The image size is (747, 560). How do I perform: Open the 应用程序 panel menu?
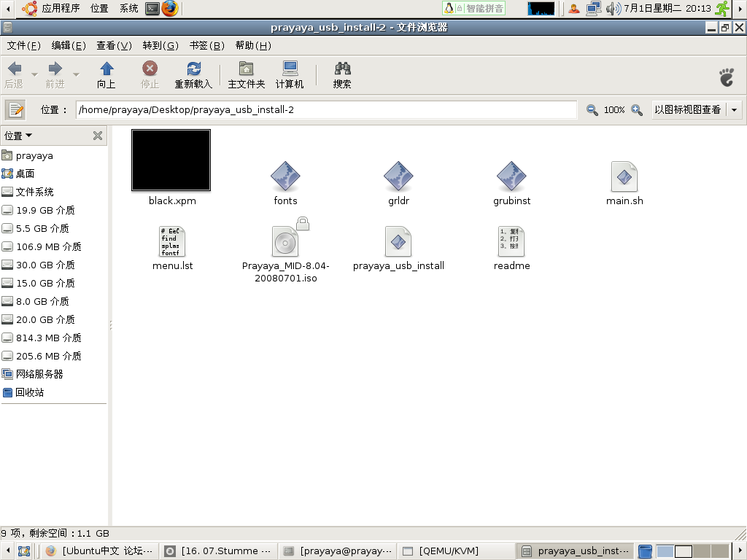click(52, 8)
